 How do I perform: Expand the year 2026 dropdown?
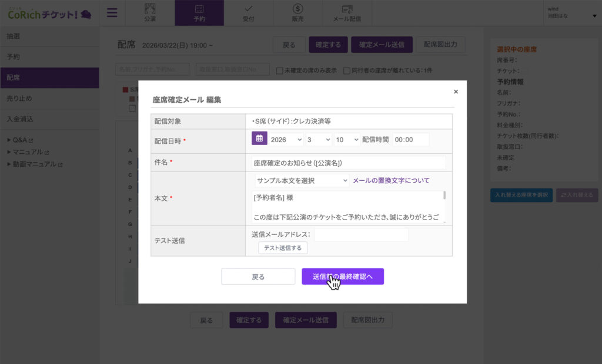pyautogui.click(x=286, y=140)
